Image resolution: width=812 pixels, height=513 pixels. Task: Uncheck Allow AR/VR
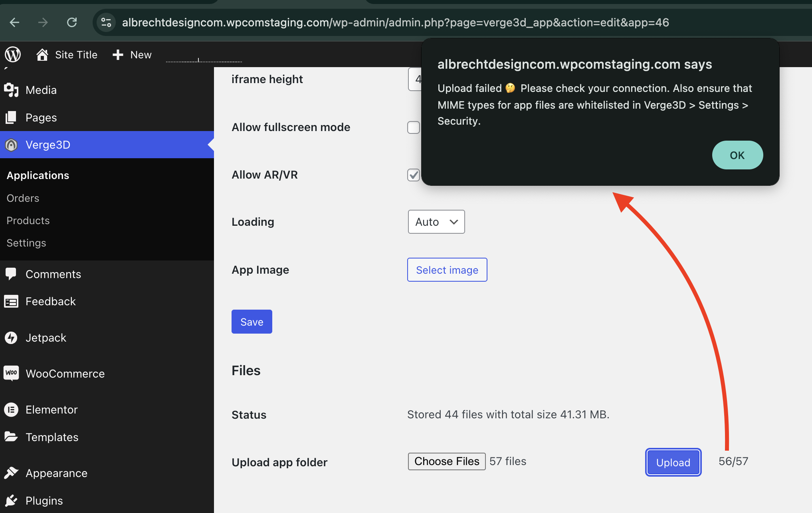413,175
